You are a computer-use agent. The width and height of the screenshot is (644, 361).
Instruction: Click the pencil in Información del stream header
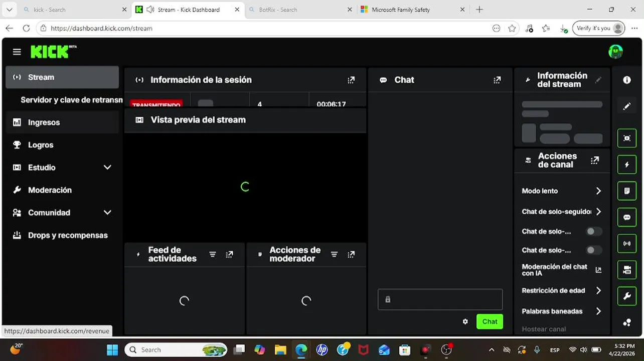598,80
